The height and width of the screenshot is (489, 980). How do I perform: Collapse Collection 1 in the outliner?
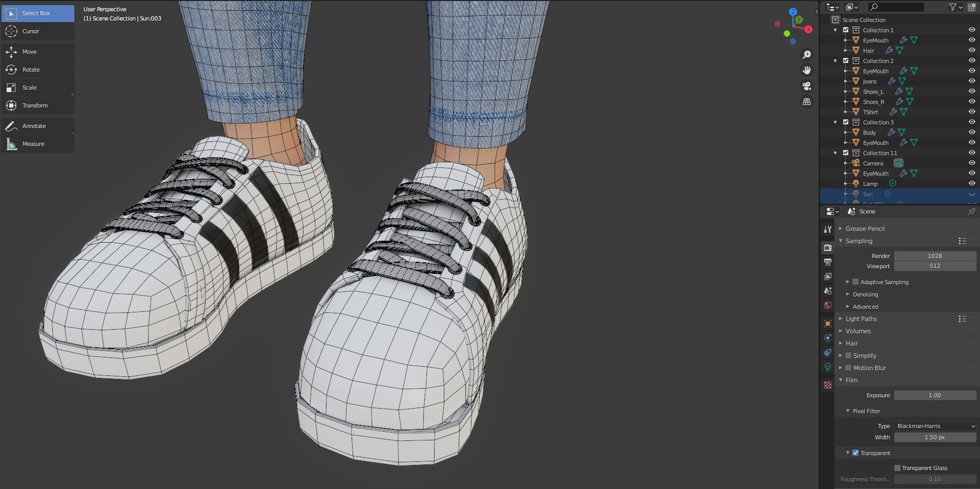835,30
